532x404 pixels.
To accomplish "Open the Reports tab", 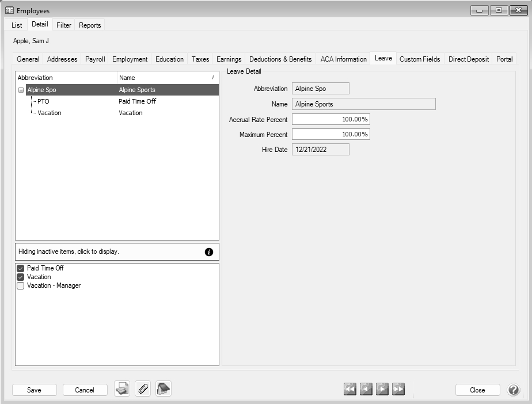I will (90, 25).
